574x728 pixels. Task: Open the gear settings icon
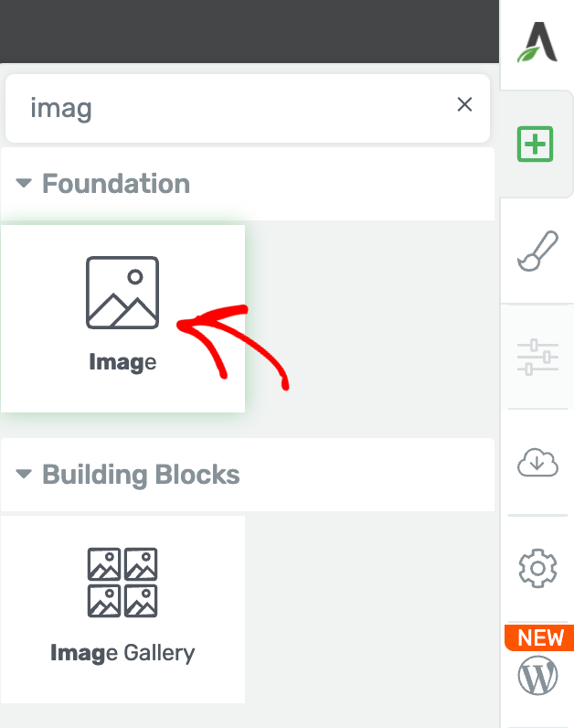pos(537,568)
